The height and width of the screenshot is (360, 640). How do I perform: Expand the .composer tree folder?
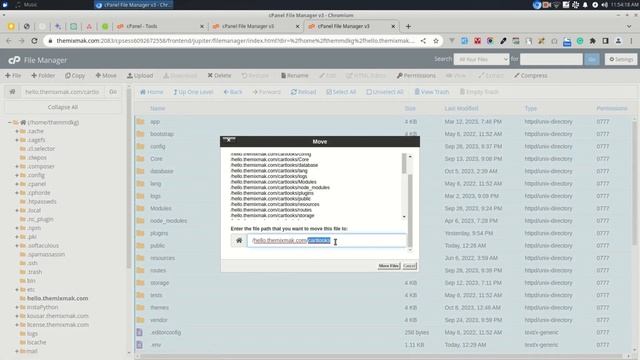[17, 167]
